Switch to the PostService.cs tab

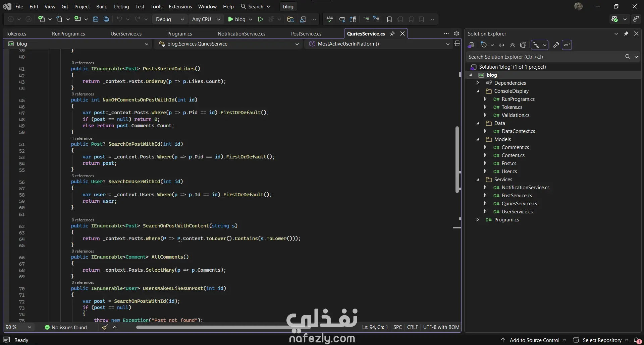[306, 33]
